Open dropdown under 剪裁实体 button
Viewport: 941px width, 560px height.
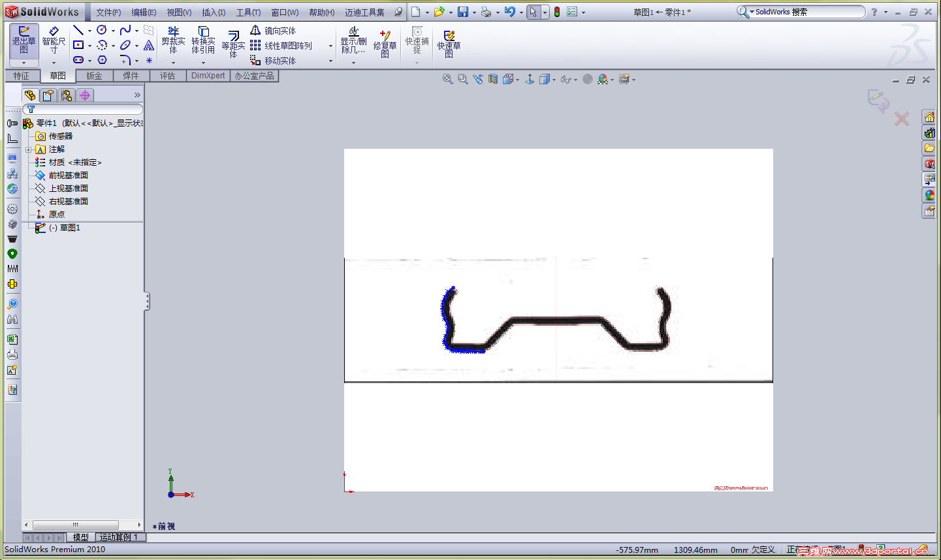pos(173,63)
